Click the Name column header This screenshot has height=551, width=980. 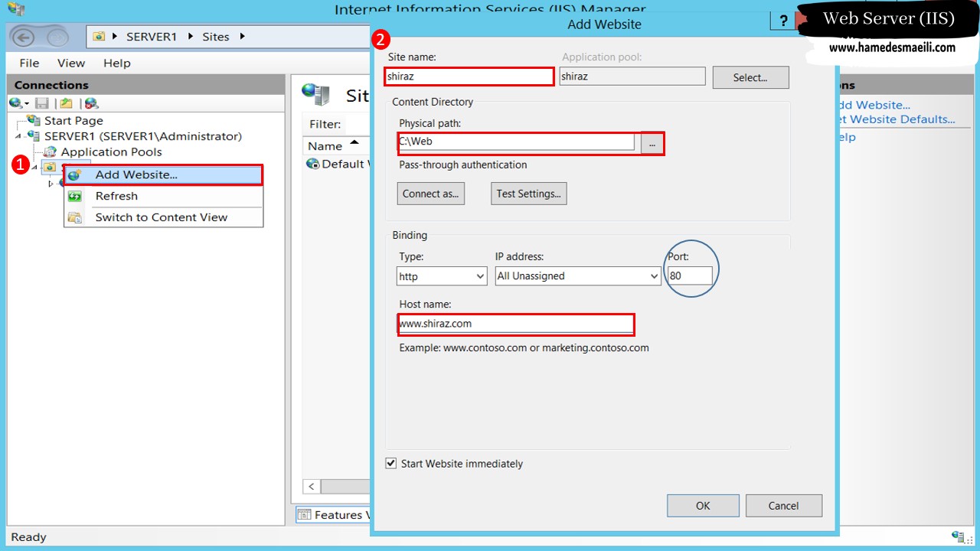pyautogui.click(x=337, y=145)
